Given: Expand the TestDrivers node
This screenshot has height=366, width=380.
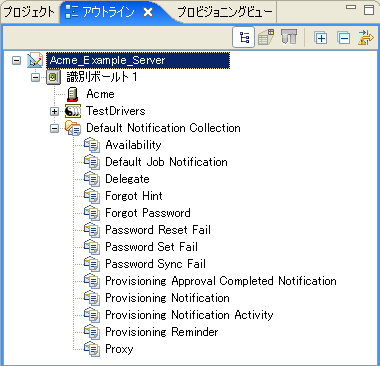Looking at the screenshot, I should point(54,111).
